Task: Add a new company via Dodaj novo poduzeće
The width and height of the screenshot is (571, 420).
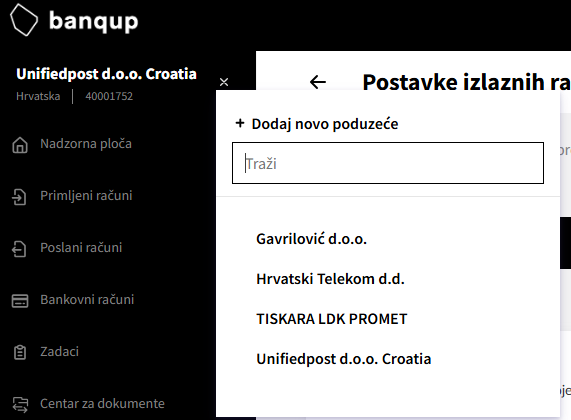Action: 317,124
